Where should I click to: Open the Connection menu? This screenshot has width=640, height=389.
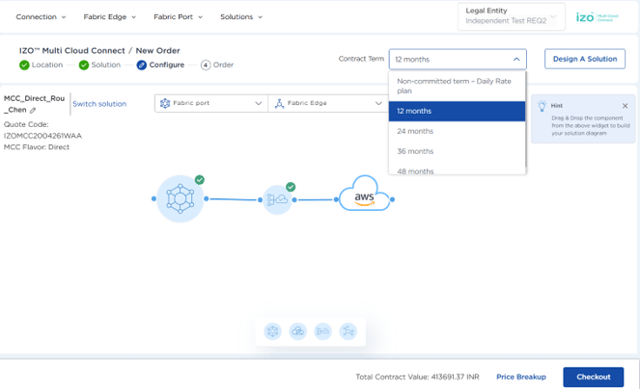click(x=40, y=17)
